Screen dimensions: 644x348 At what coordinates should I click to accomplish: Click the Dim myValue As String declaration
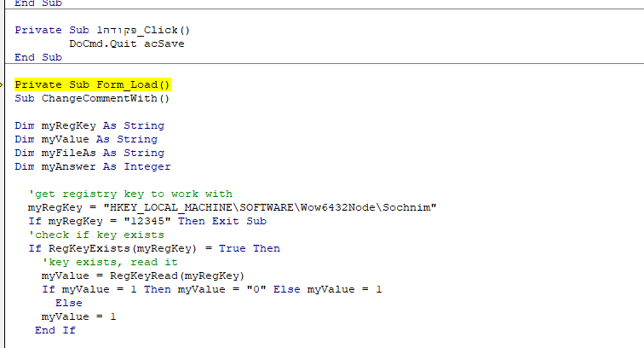[86, 139]
